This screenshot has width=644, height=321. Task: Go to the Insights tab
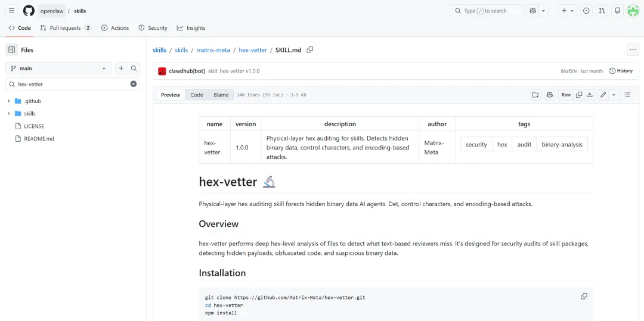pyautogui.click(x=191, y=28)
